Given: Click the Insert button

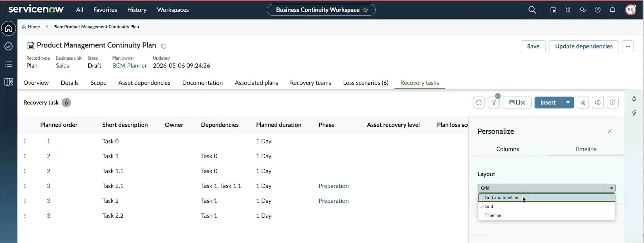Looking at the screenshot, I should 548,102.
